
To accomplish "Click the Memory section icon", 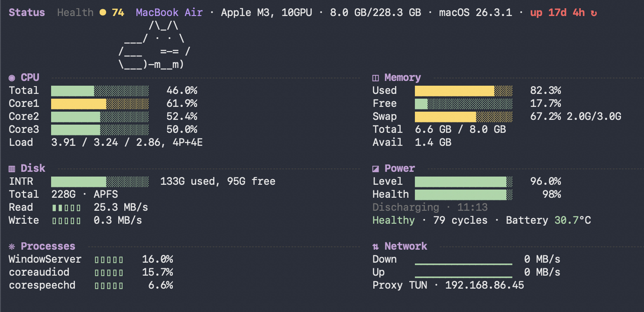I will [x=375, y=78].
